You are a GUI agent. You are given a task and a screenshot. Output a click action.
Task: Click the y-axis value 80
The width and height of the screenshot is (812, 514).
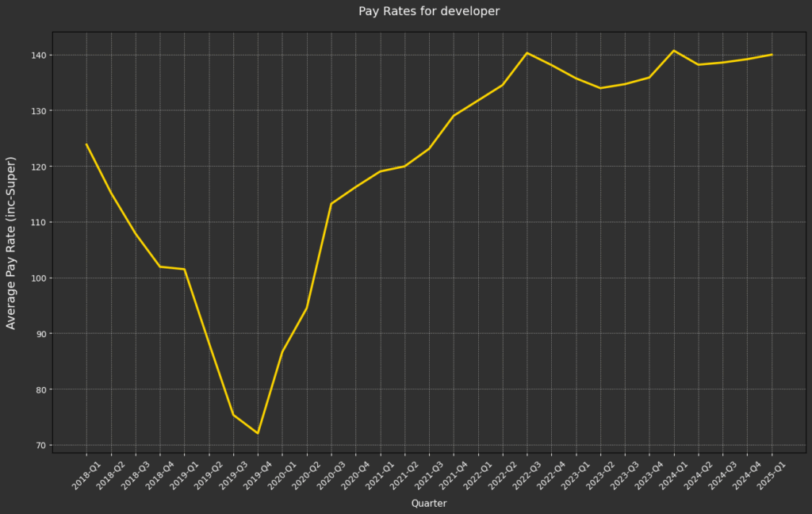43,389
